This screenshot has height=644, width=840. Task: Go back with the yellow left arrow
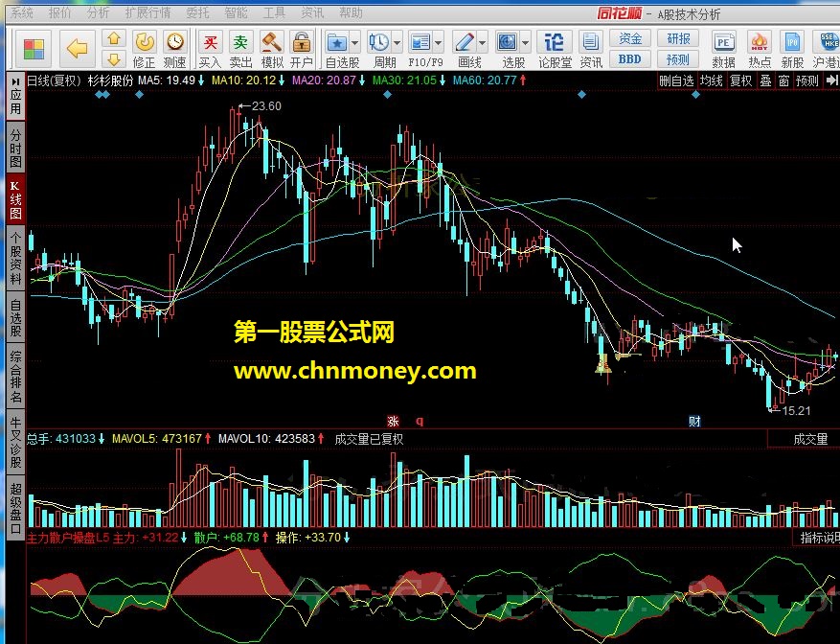click(78, 49)
